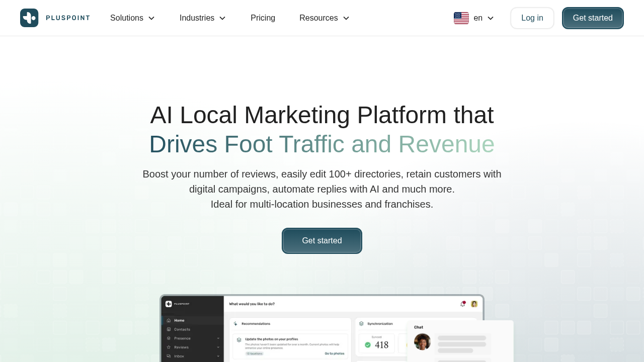Click the Contacts icon in the dashboard preview sidebar
The width and height of the screenshot is (644, 362).
pyautogui.click(x=169, y=329)
